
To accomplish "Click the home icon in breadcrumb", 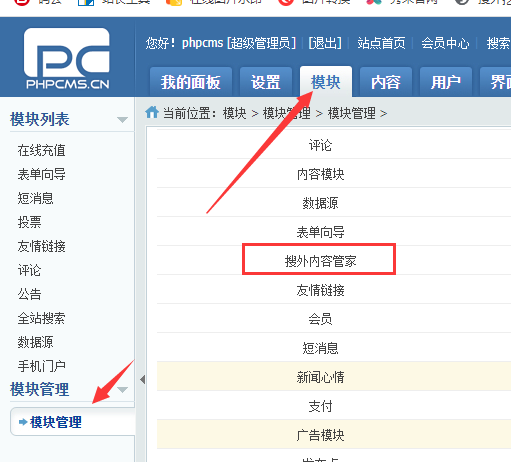I will [x=152, y=112].
